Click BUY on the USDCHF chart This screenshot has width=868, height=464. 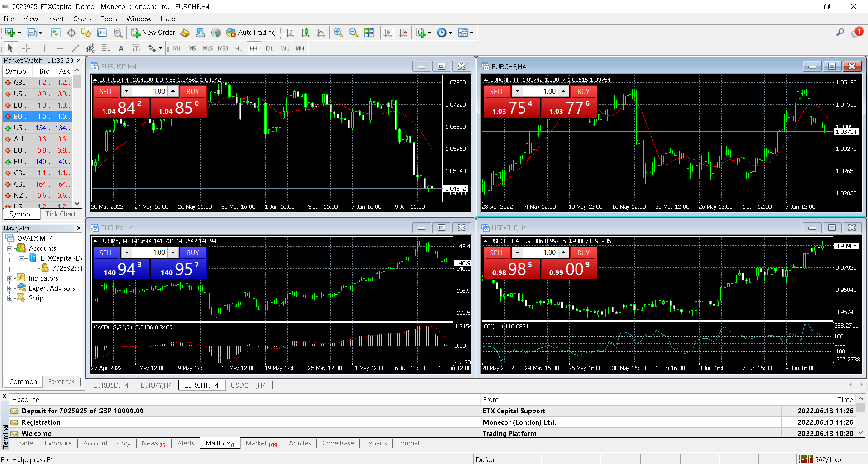coord(583,253)
